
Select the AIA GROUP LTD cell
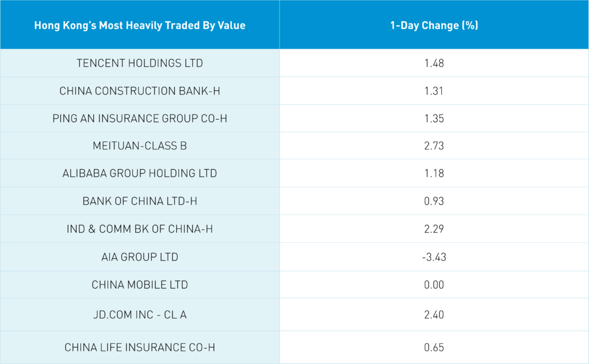tap(140, 257)
